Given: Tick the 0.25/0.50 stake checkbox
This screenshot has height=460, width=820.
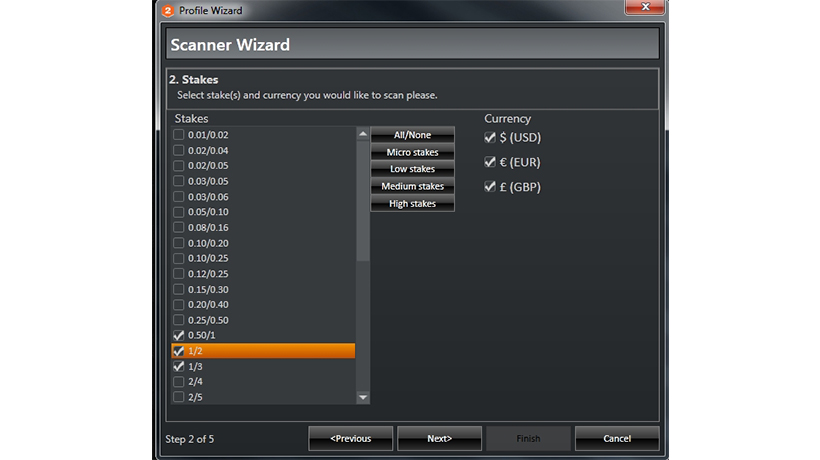Looking at the screenshot, I should pyautogui.click(x=179, y=320).
